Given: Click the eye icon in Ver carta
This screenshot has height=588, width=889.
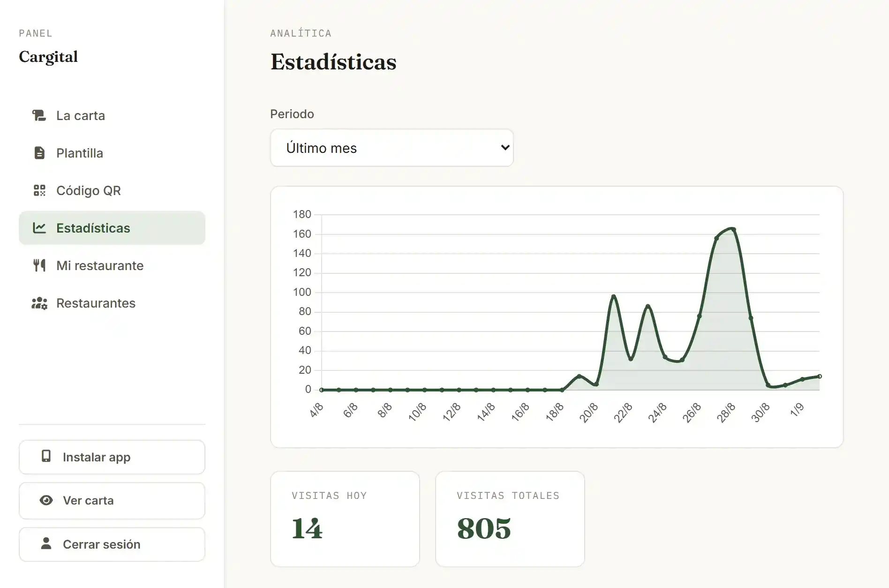Looking at the screenshot, I should click(x=46, y=500).
